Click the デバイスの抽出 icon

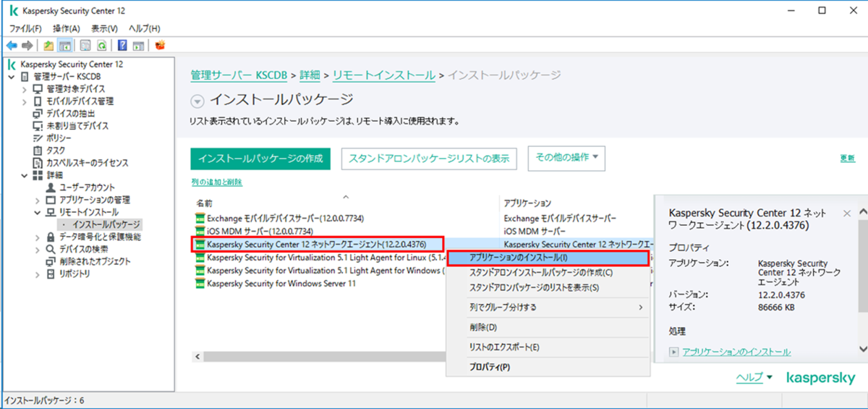[x=39, y=114]
